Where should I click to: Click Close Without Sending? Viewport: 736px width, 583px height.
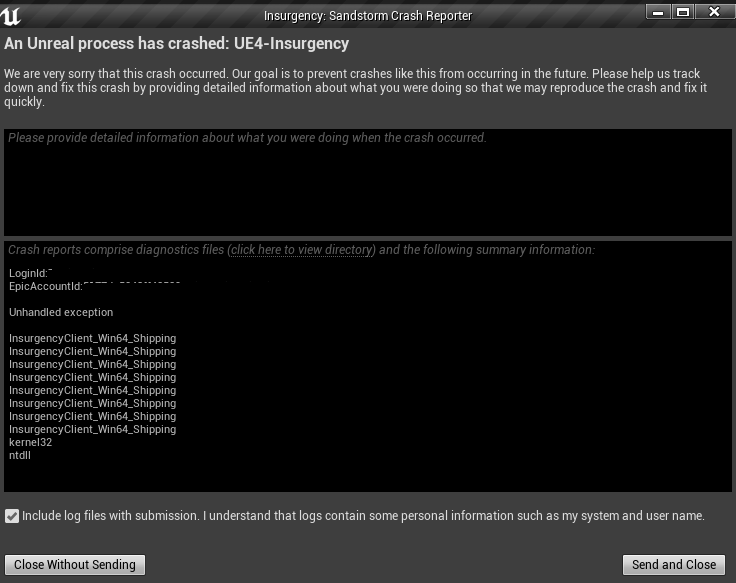(75, 565)
